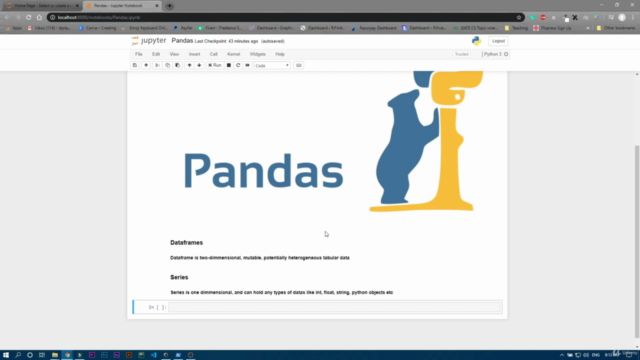Open Chrome menu three dots
The height and width of the screenshot is (360, 640).
click(x=633, y=18)
